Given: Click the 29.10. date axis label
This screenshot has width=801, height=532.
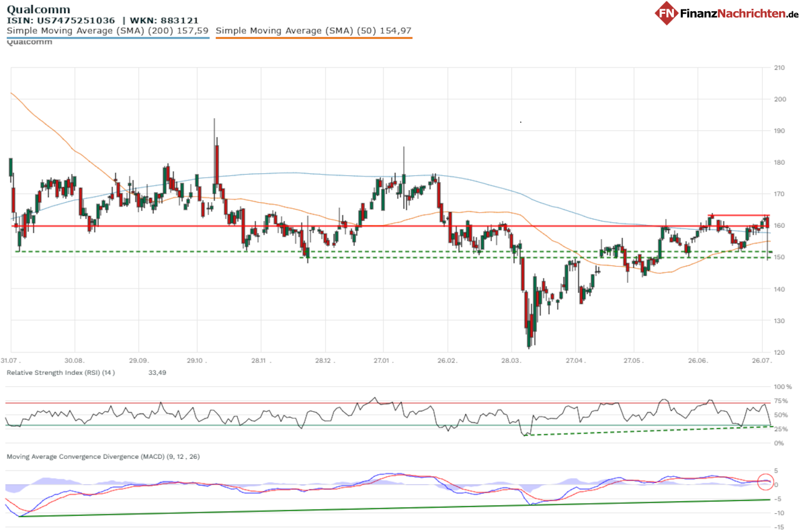Looking at the screenshot, I should [x=196, y=361].
